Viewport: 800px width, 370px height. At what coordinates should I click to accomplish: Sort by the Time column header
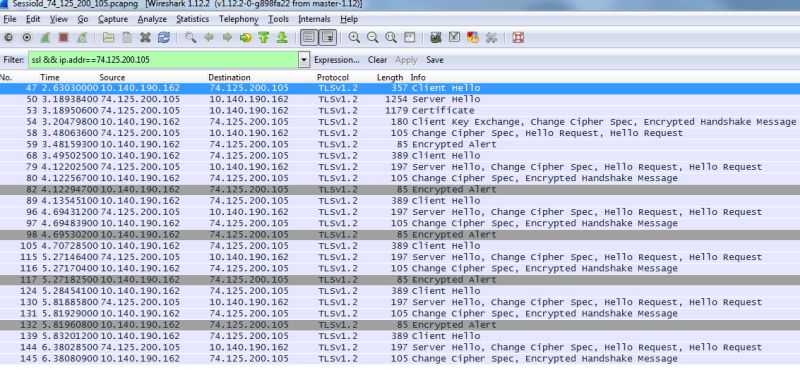point(50,78)
